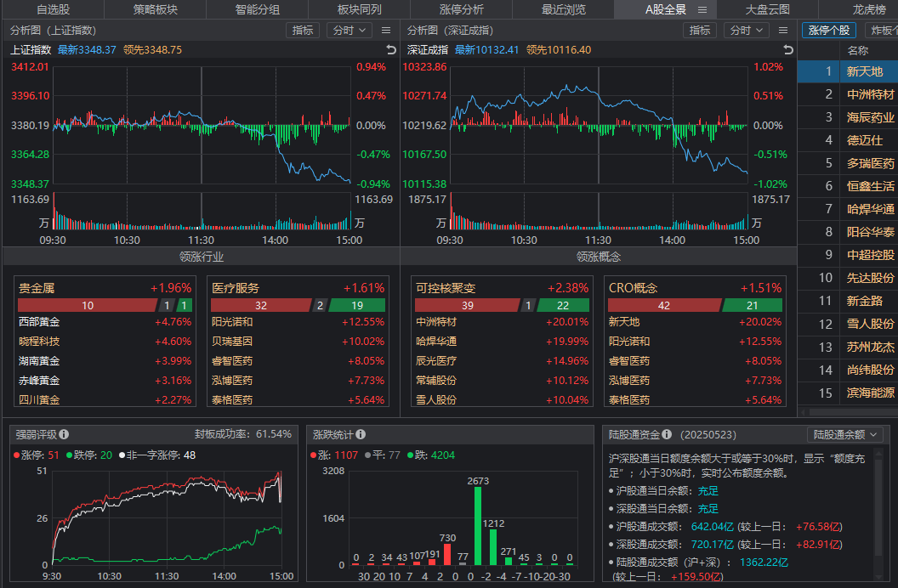This screenshot has height=588, width=898.
Task: Expand the 分时 dropdown in the 上证指数 chart
Action: (350, 31)
